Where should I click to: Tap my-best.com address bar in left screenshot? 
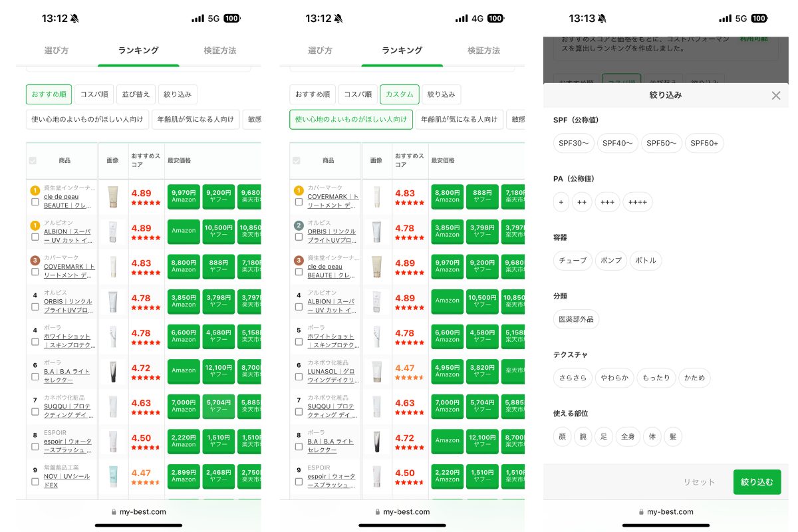click(x=138, y=512)
